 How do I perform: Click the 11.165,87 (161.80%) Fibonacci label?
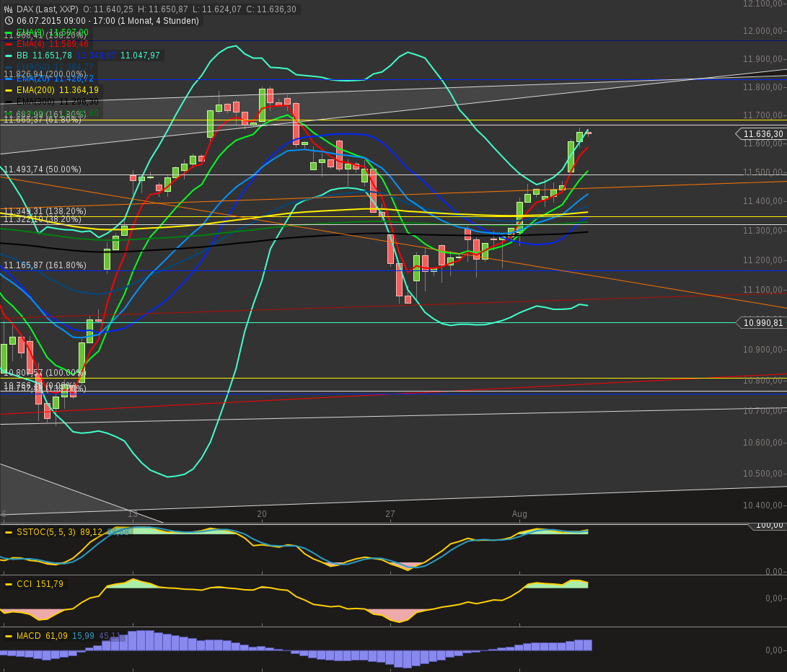(45, 265)
